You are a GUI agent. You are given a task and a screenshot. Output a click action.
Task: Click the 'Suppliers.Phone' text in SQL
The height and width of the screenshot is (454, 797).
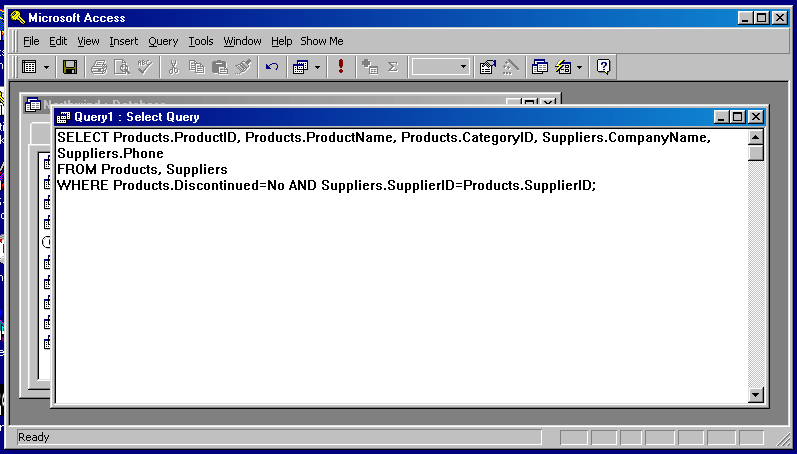[110, 154]
